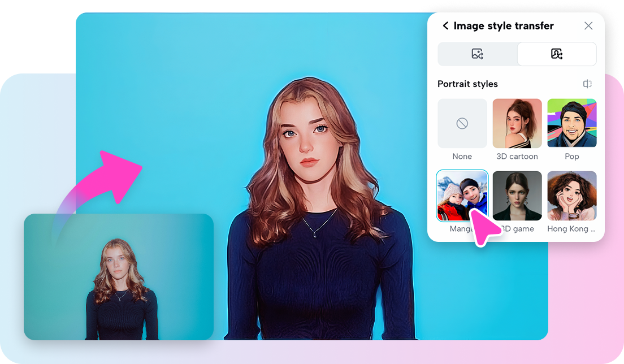
Task: Apply the Hong Kong portrait style
Action: [572, 196]
